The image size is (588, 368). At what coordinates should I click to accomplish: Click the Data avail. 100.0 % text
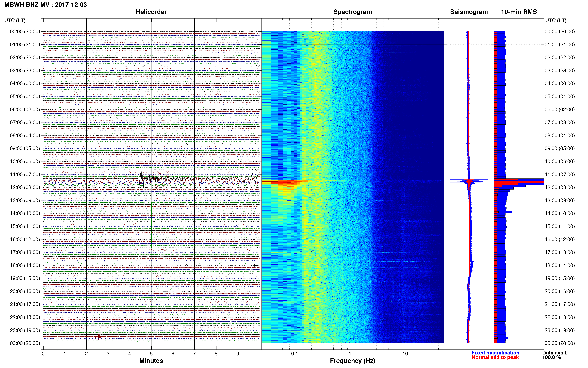tap(555, 355)
